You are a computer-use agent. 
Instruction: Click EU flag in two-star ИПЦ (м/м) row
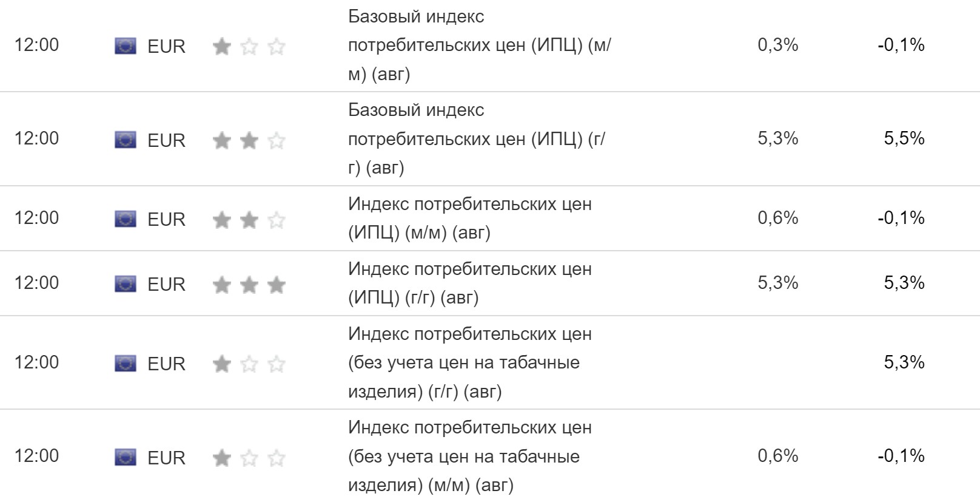pos(125,219)
